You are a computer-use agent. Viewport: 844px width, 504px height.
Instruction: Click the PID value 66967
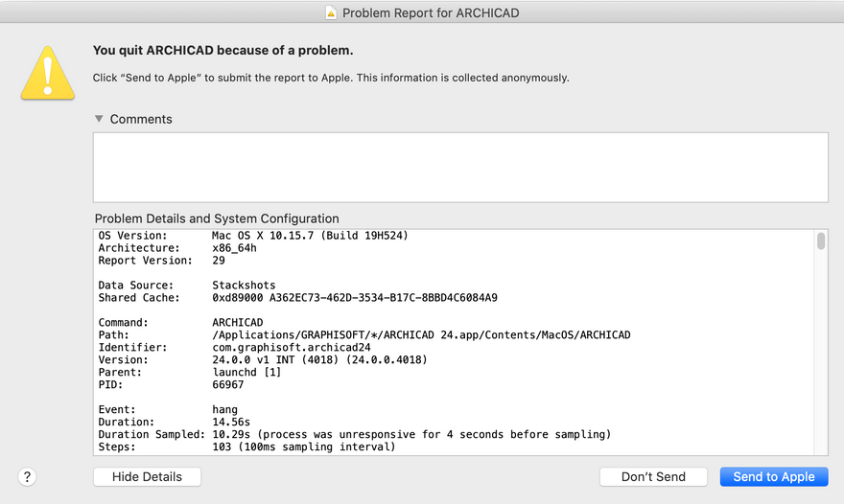click(x=227, y=384)
